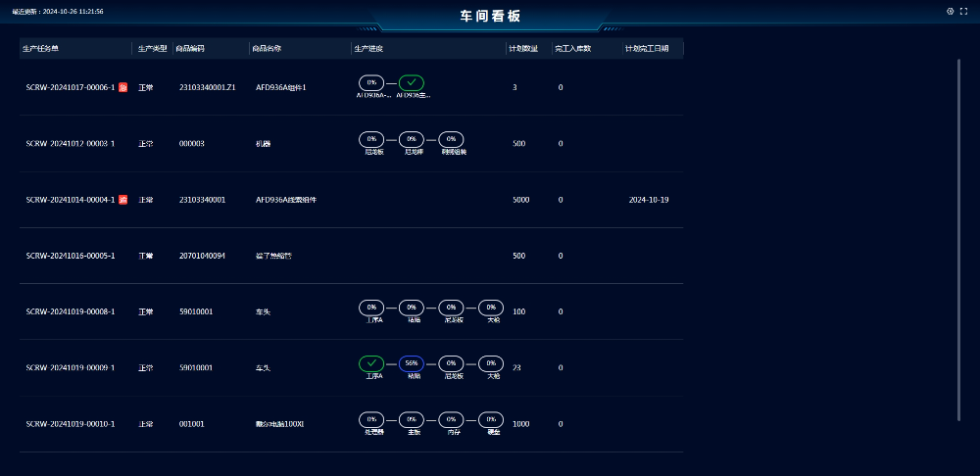980x476 pixels.
Task: Click first 0% step in SCRW-20241012-00003-1 row
Action: point(371,139)
